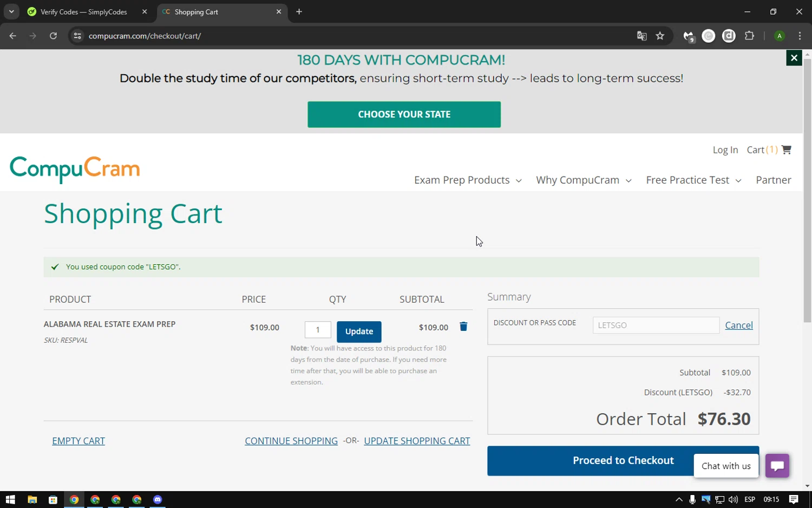Click the 'Discount (LETSGO)' summary label
The image size is (812, 508).
point(678,392)
